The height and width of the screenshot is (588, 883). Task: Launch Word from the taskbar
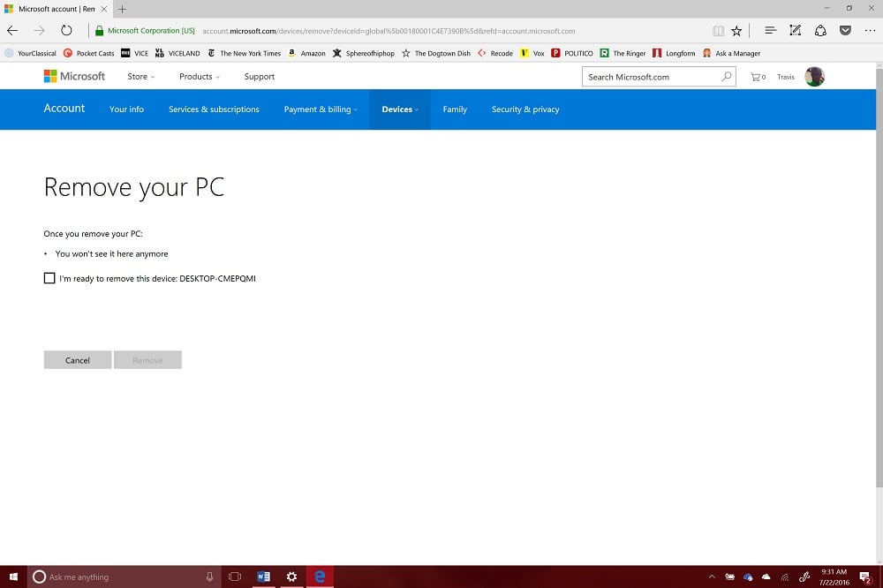[263, 576]
